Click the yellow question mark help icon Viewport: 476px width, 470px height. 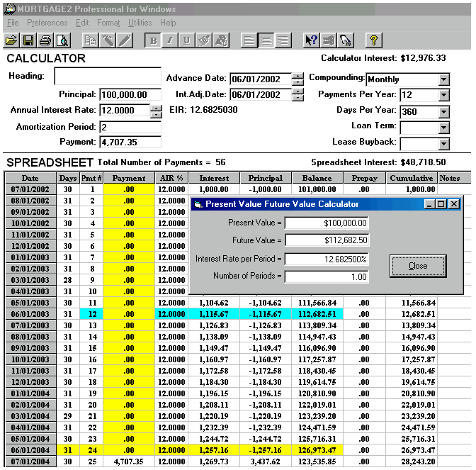tap(374, 40)
